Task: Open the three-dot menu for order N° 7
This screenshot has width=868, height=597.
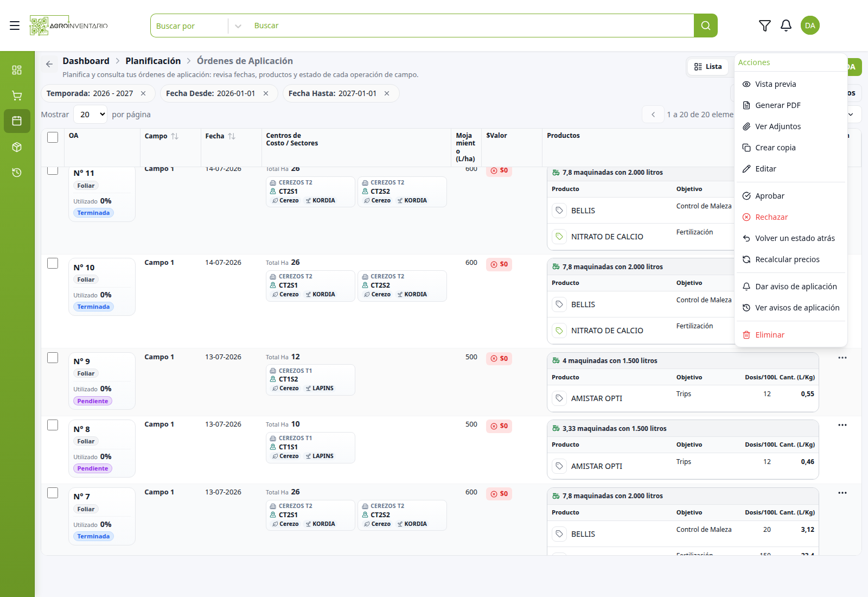Action: click(x=842, y=493)
